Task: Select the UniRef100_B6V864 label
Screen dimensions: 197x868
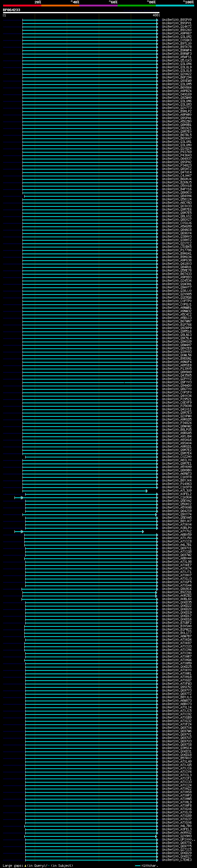Action: pos(177,88)
